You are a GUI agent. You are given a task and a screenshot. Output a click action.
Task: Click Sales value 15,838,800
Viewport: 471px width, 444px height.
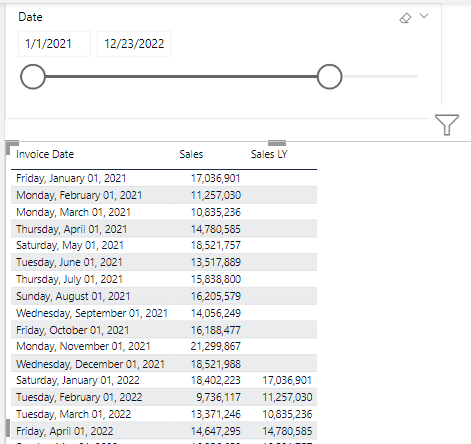(x=216, y=279)
